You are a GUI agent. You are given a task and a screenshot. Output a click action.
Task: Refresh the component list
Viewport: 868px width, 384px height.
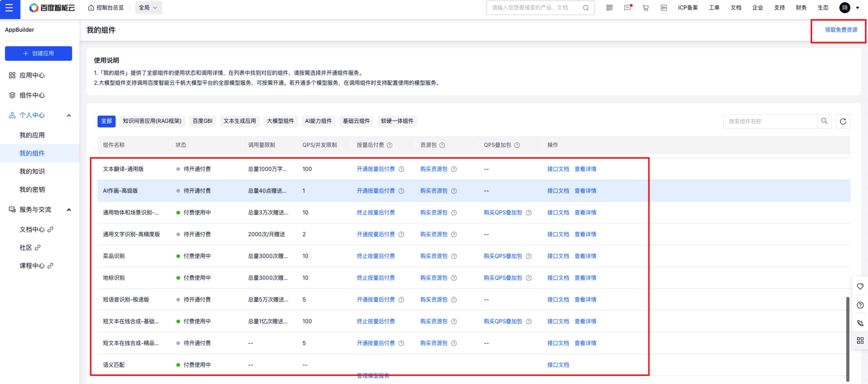(843, 122)
